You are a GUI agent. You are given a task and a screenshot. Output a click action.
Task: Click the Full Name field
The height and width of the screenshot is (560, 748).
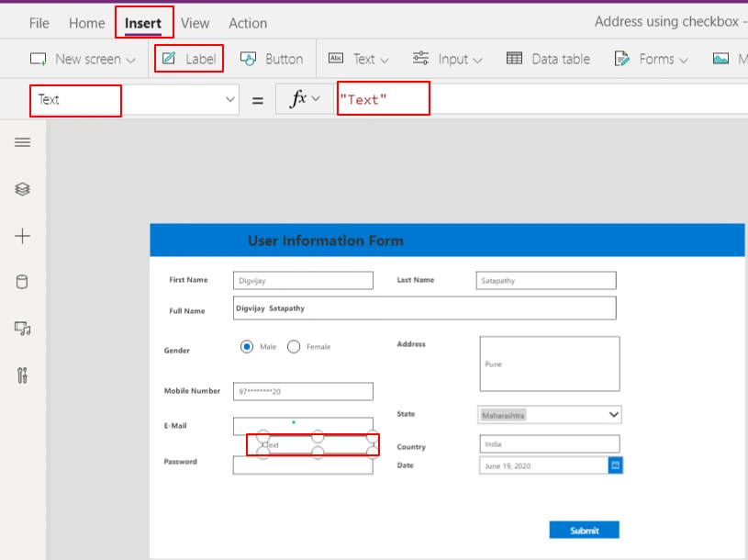pyautogui.click(x=425, y=308)
